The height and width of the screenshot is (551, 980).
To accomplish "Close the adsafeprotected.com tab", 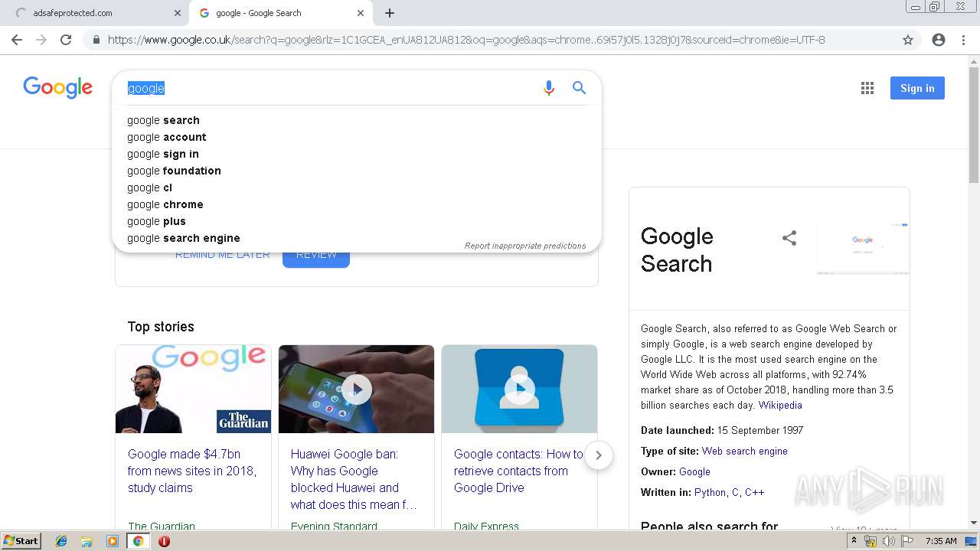I will pyautogui.click(x=178, y=13).
